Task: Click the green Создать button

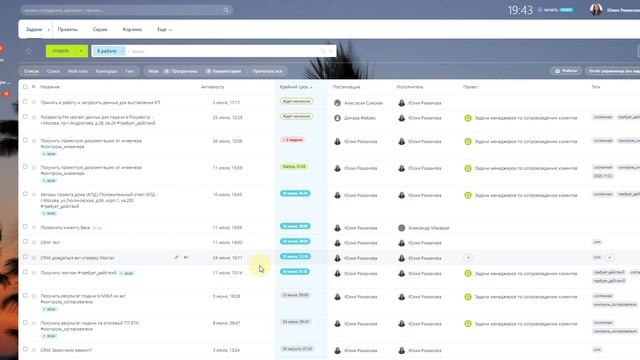Action: pyautogui.click(x=61, y=51)
